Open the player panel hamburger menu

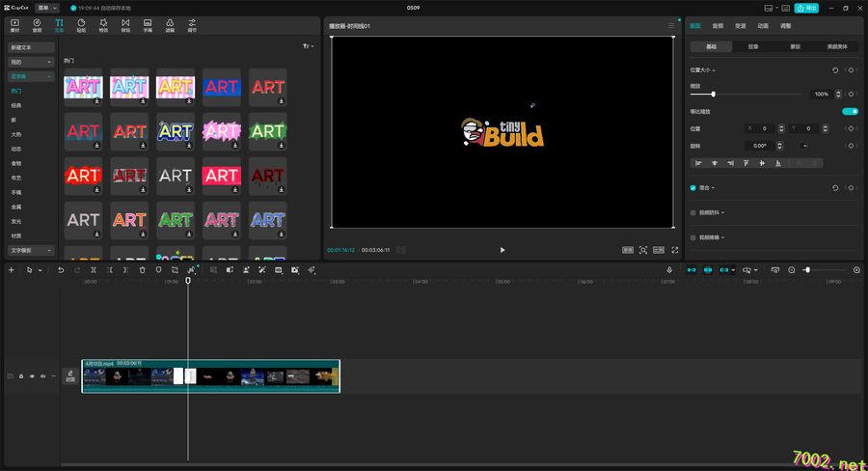click(671, 25)
